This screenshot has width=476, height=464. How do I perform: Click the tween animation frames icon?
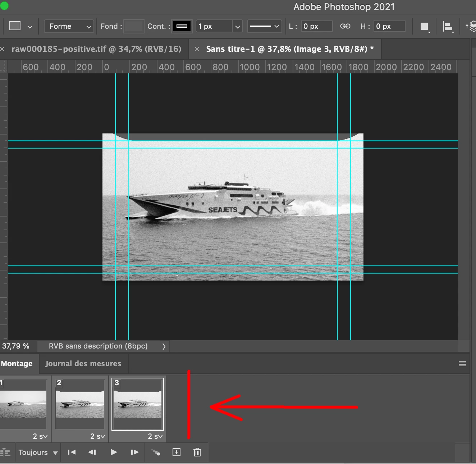point(156,452)
